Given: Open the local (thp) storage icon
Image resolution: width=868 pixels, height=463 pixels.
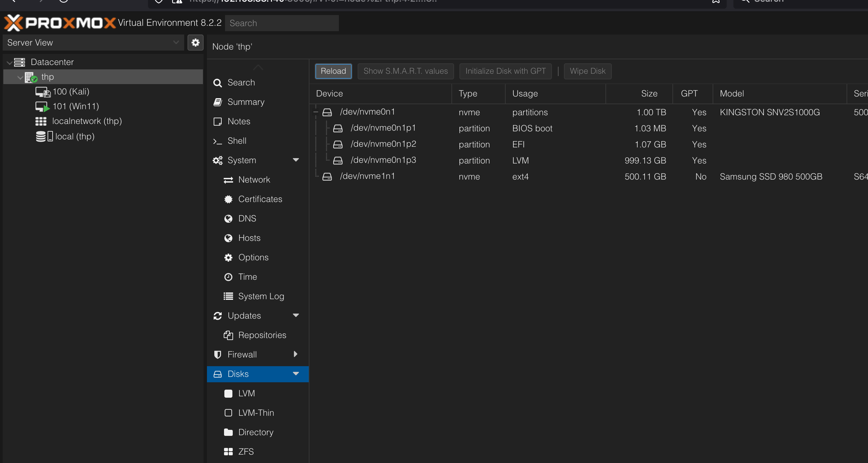Looking at the screenshot, I should pyautogui.click(x=44, y=136).
